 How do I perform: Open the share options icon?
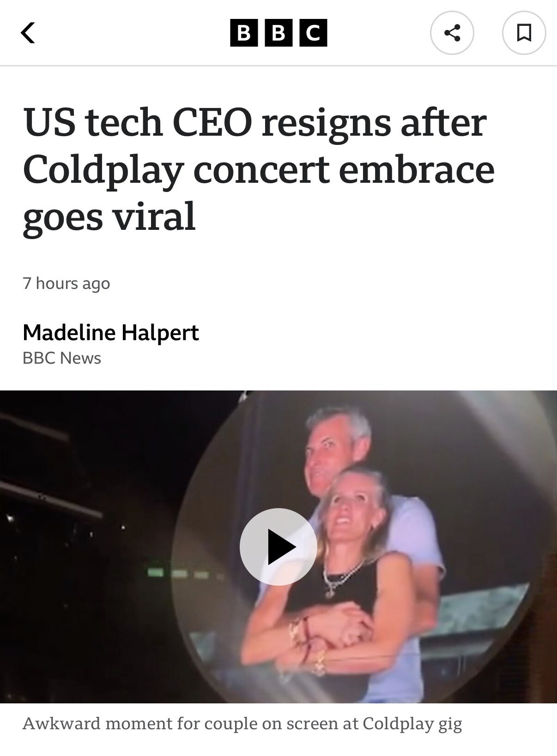pos(452,33)
